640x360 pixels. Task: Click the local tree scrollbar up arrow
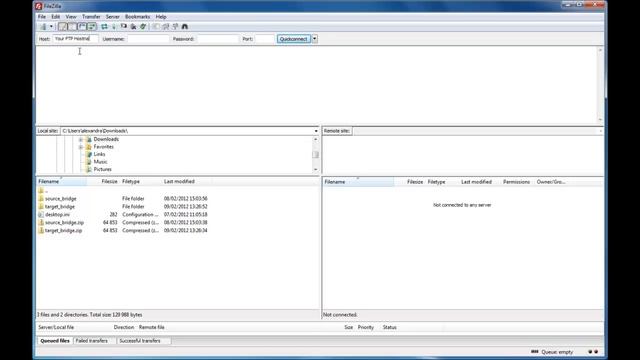316,139
